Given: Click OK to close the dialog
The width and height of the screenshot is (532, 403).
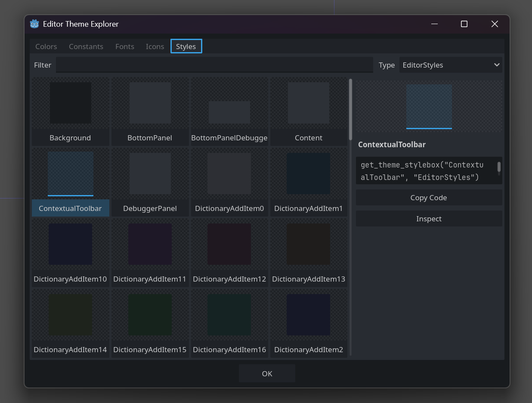Looking at the screenshot, I should (267, 374).
